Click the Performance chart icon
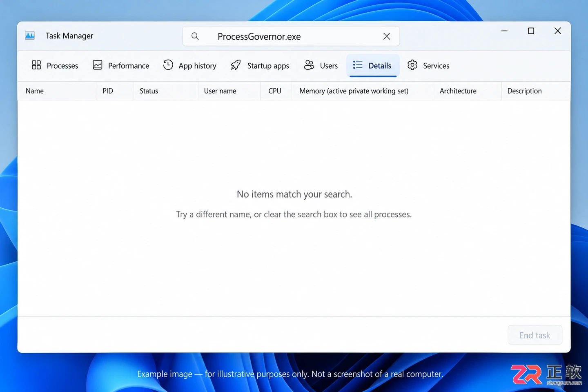 [x=98, y=65]
